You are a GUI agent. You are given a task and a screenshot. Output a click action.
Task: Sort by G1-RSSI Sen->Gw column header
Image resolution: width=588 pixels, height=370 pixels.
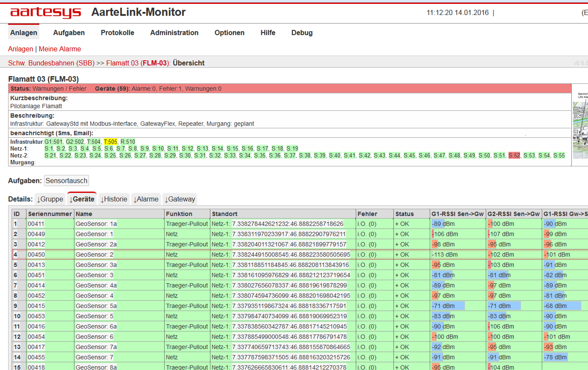pos(458,214)
